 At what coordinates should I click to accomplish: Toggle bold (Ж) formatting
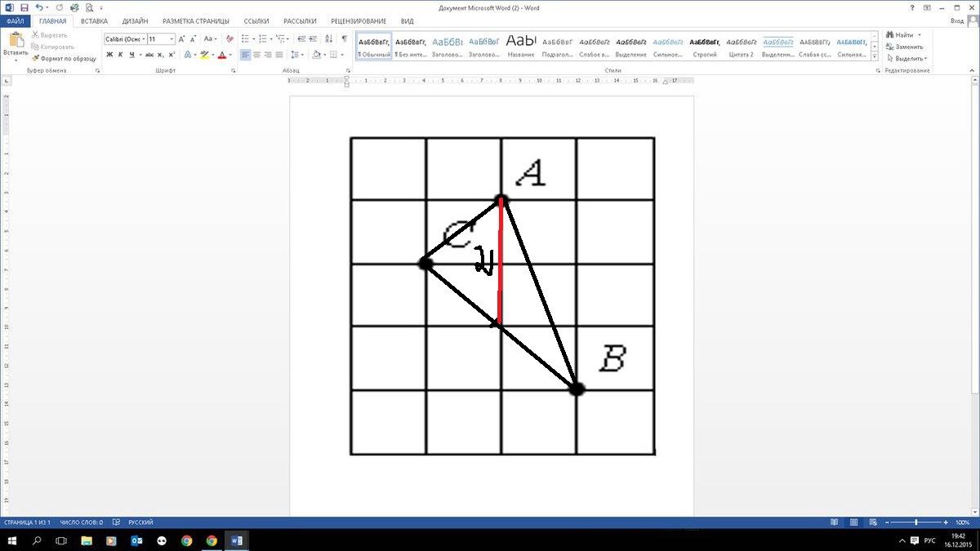[x=109, y=55]
